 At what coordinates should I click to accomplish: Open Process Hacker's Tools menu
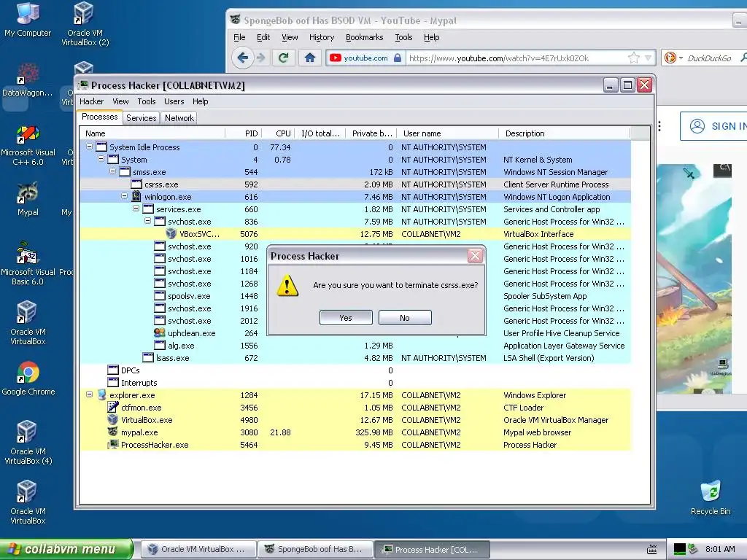coord(146,101)
